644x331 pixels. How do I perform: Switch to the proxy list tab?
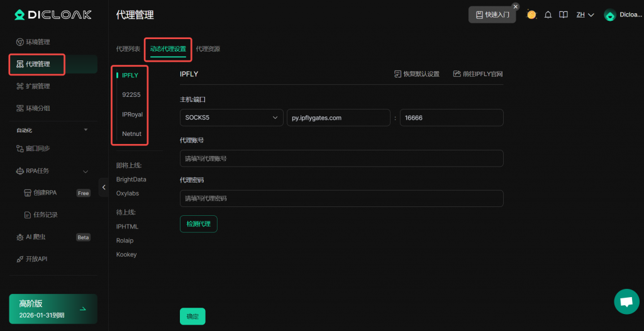[128, 49]
